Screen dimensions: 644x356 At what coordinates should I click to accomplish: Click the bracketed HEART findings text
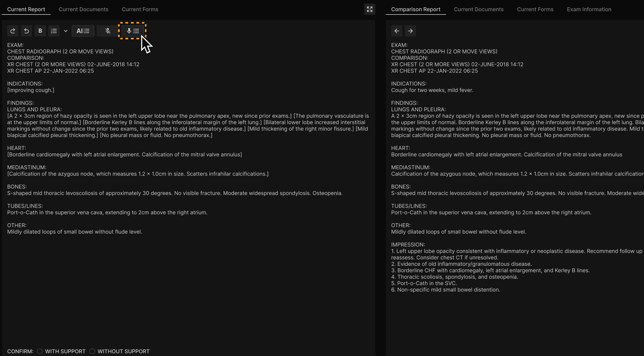pyautogui.click(x=124, y=154)
